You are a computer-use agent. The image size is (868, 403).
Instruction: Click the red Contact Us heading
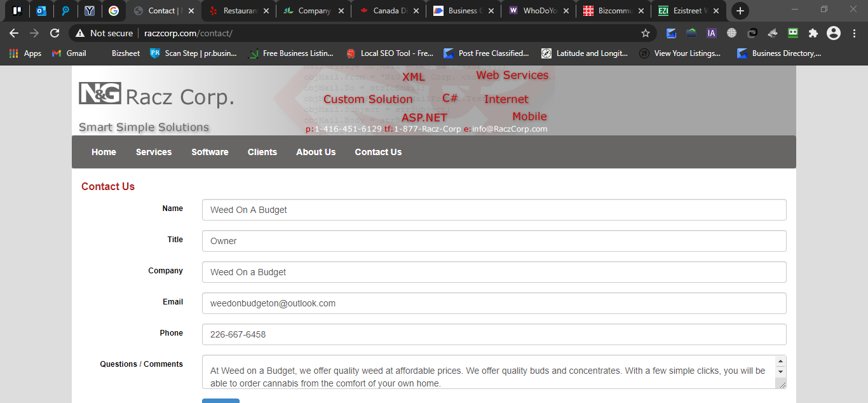tap(108, 186)
